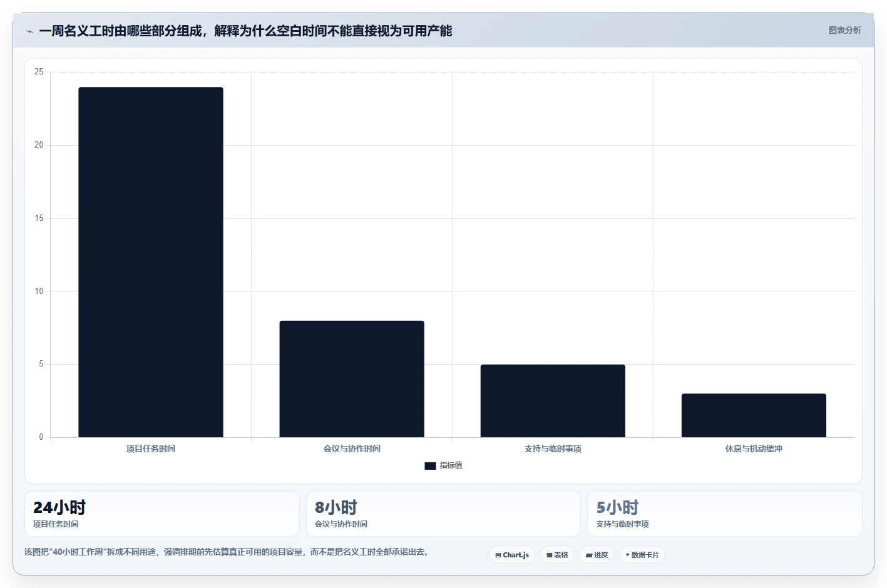Click 会议与协作时间 caption under 8小时
This screenshot has width=887, height=588.
(341, 524)
